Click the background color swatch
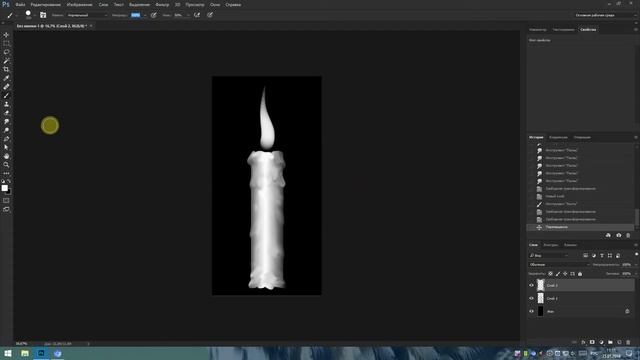This screenshot has width=640, height=360. [x=9, y=192]
